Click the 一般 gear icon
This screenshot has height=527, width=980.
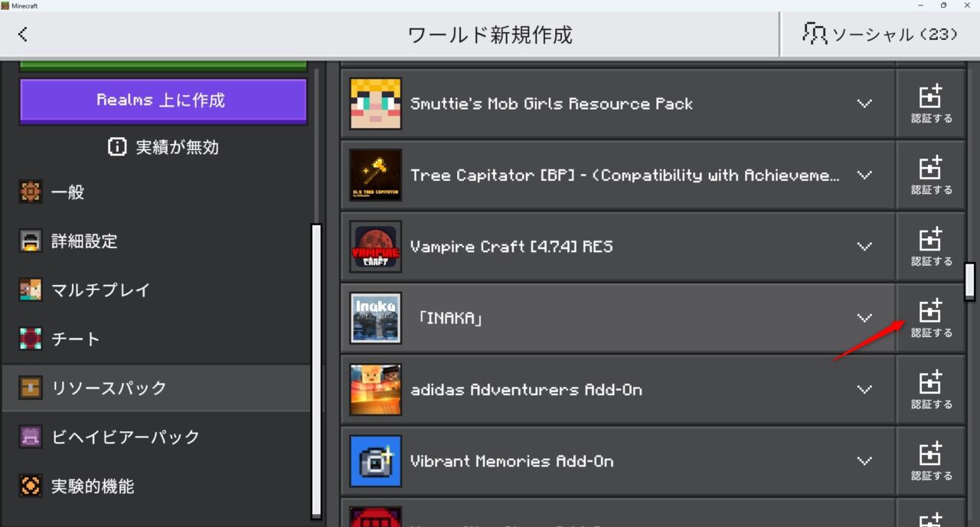(x=31, y=192)
